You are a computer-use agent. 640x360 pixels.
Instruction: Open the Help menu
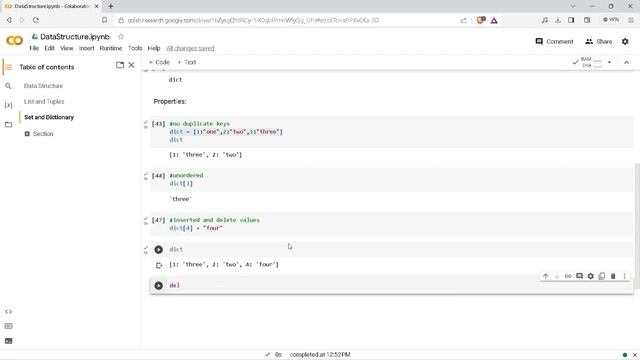154,48
